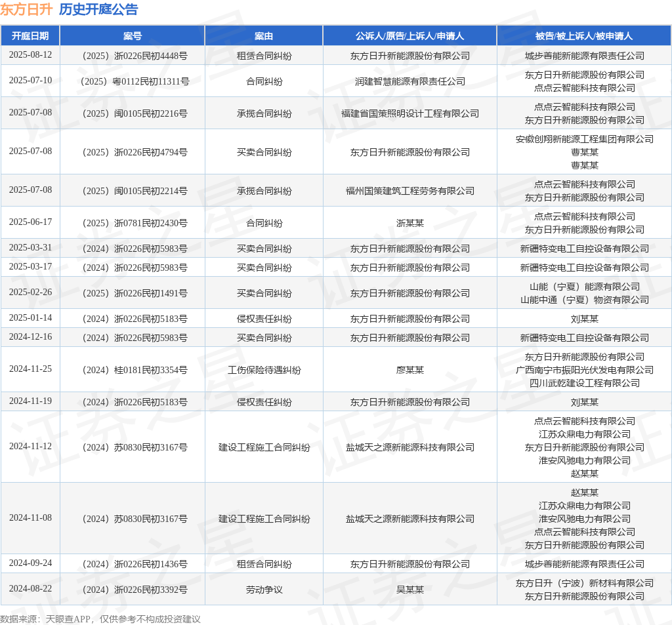Click defendant 四川武乾建设工程有限公司
This screenshot has height=625, width=672.
click(585, 383)
